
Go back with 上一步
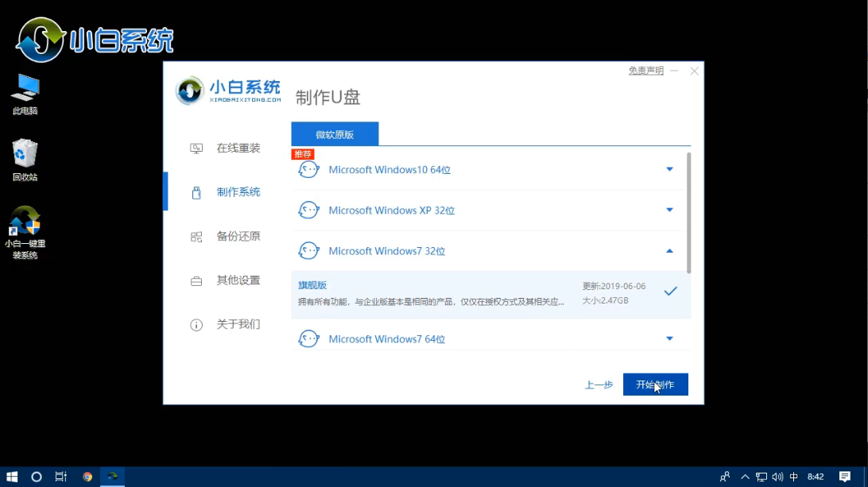599,385
